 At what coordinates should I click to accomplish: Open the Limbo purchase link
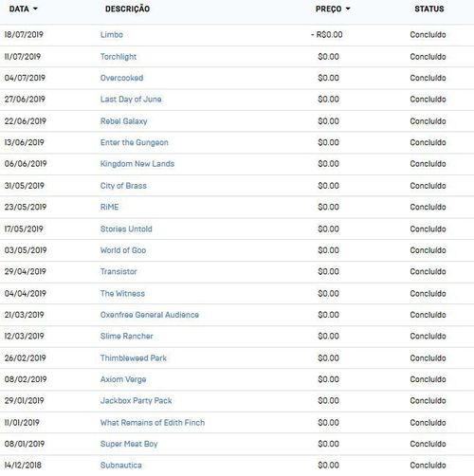coord(112,35)
